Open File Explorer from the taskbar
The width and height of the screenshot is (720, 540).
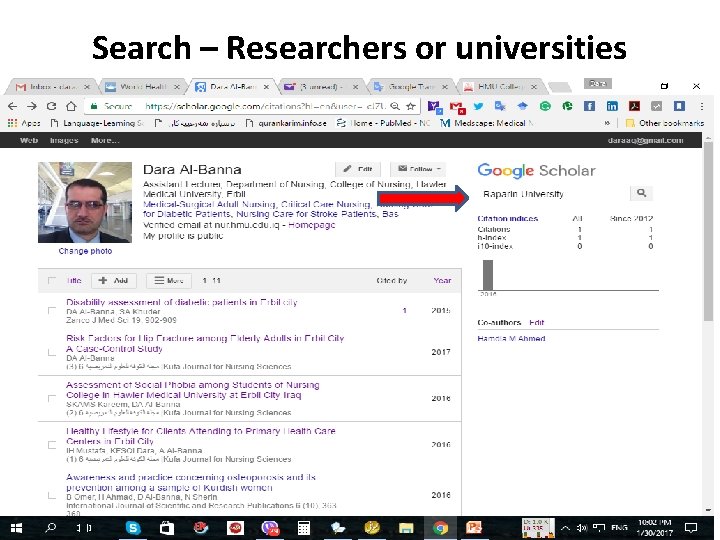[406, 528]
